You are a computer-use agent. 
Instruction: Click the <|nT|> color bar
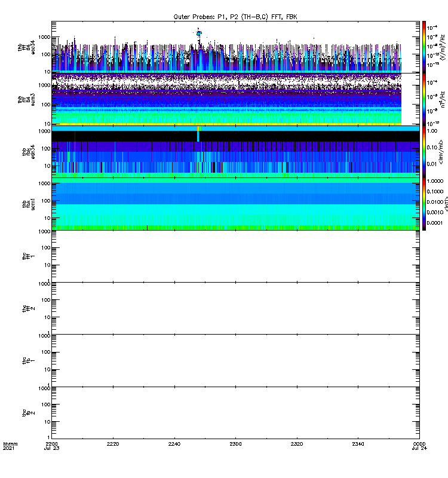[424, 204]
